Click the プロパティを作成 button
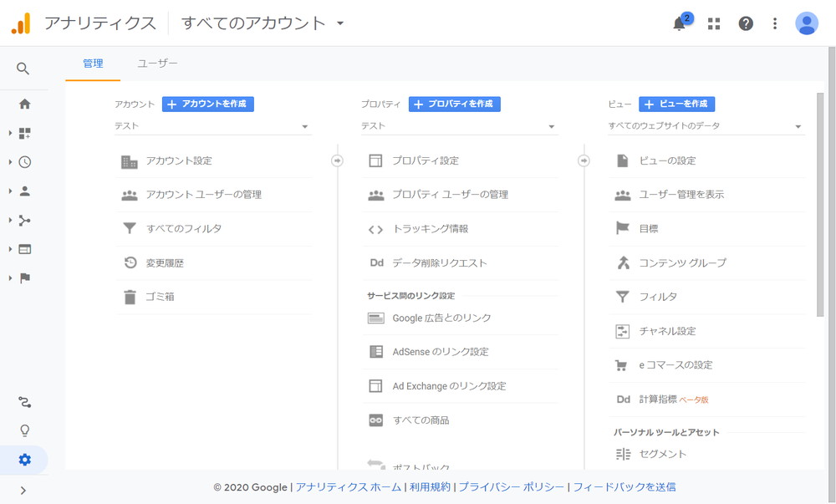Image resolution: width=836 pixels, height=504 pixels. coord(454,104)
